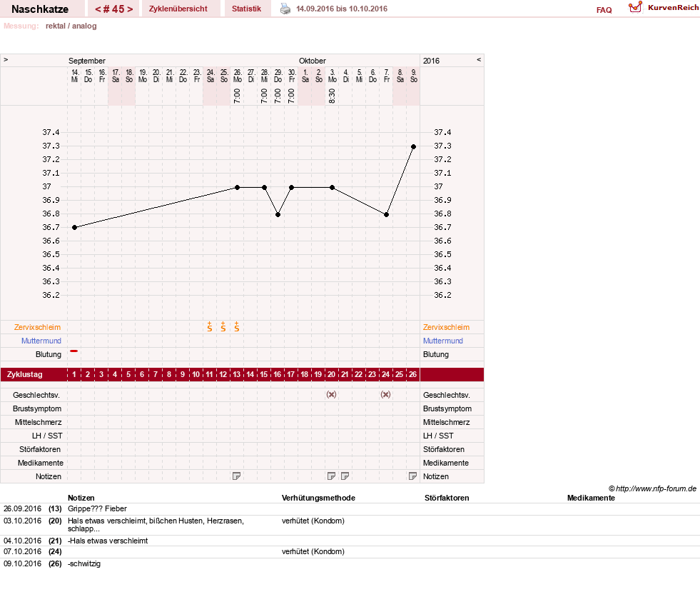Viewport: 700px width, 607px height.
Task: Click cervical mucus S+ symbol on day 11
Action: coord(209,326)
